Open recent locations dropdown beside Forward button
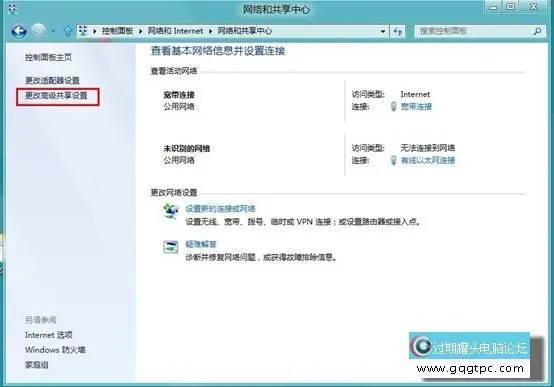 (53, 31)
